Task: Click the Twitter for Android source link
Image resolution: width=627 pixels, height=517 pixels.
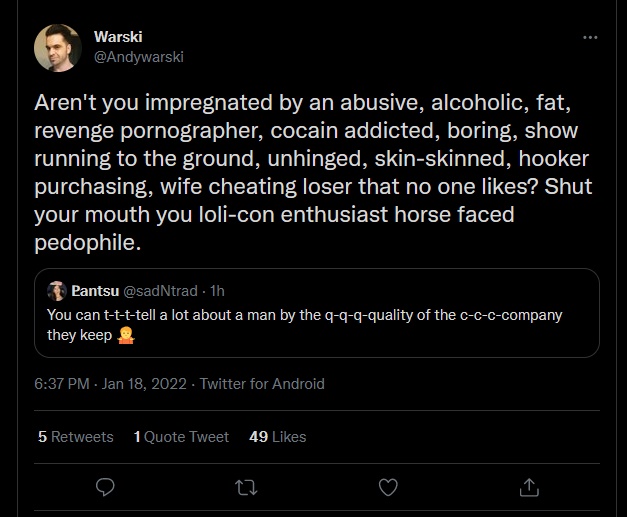Action: point(262,384)
